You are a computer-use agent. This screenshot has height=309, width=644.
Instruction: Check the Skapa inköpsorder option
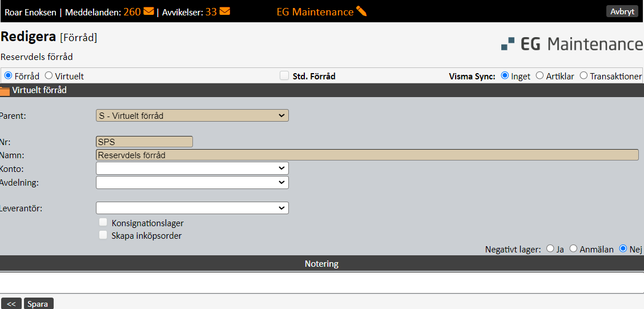coord(103,235)
